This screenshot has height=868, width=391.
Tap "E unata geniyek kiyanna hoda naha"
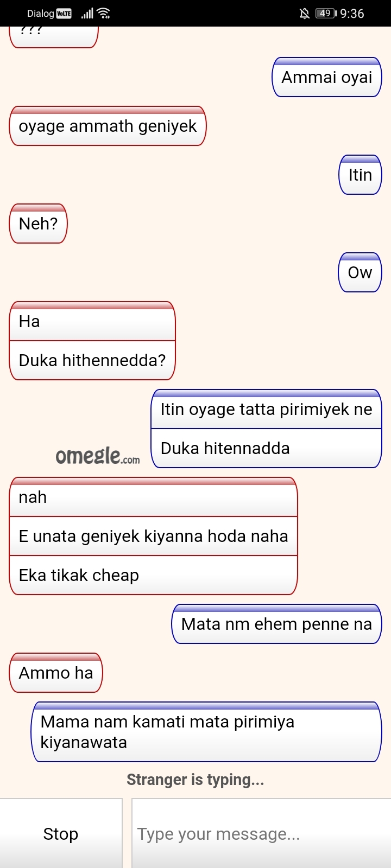coord(153,536)
